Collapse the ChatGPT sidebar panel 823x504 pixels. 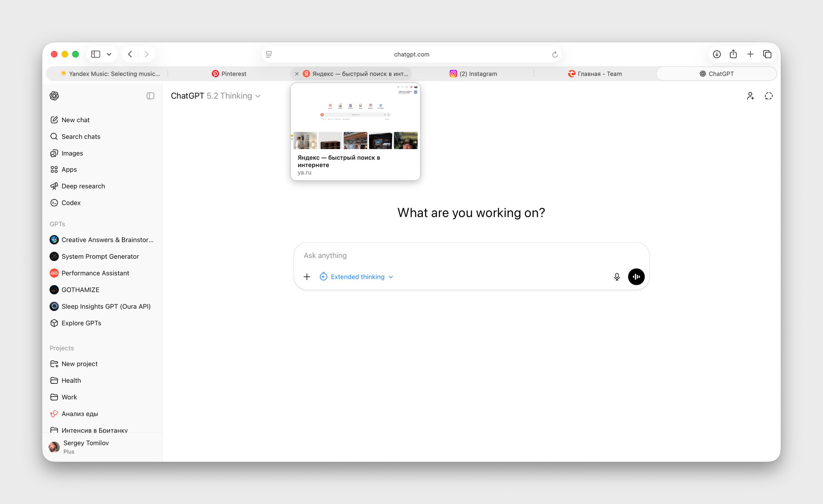point(150,96)
